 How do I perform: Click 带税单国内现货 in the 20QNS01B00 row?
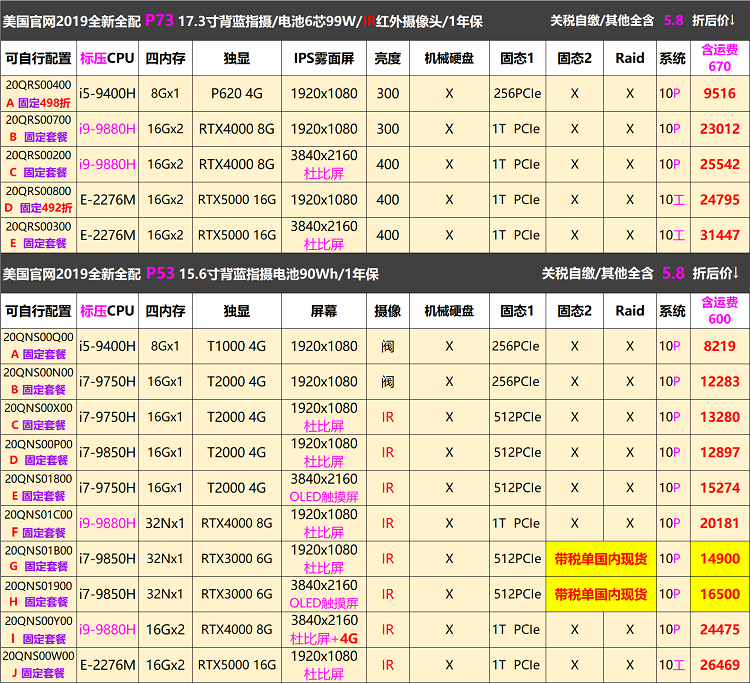[x=600, y=559]
